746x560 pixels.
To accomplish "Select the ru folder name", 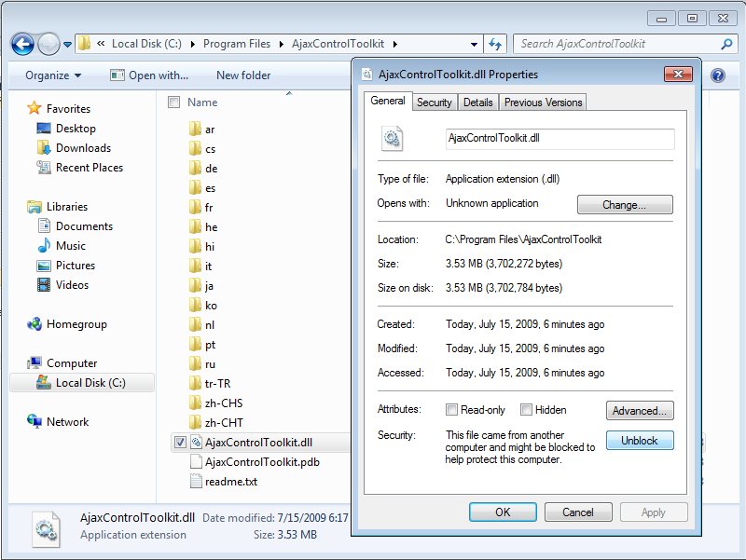I will (x=211, y=364).
